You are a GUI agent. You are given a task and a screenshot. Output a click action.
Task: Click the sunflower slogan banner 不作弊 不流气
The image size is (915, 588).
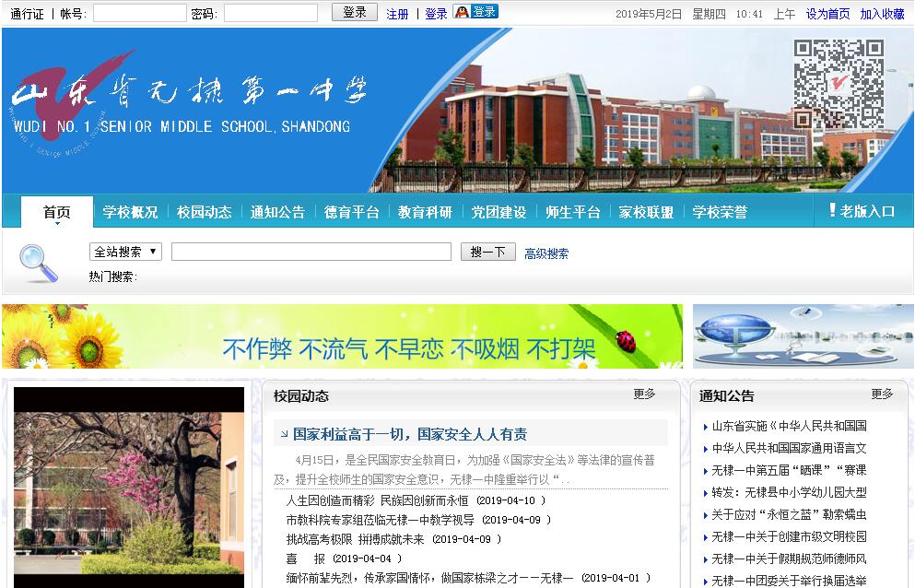[342, 336]
